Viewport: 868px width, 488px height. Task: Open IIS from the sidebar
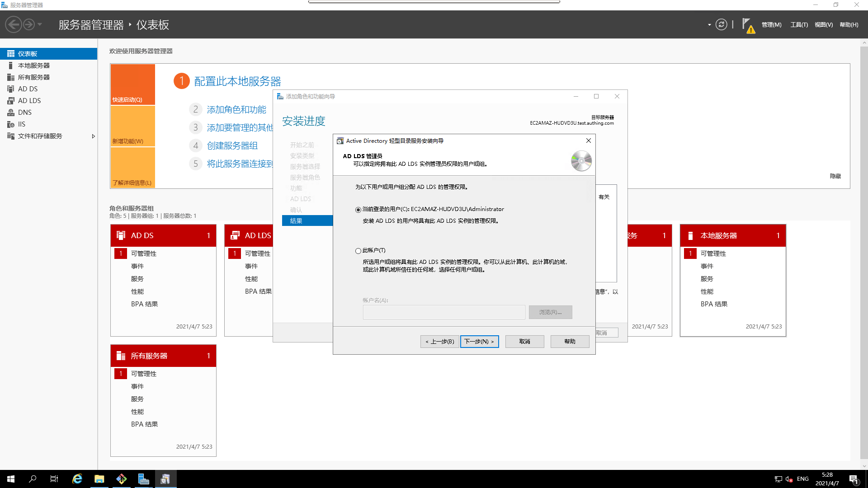21,124
